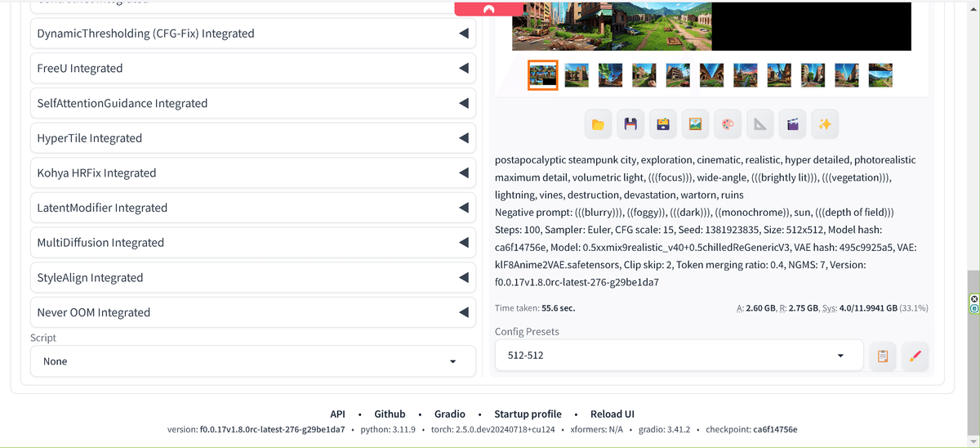Click the paintbrush icon beside Config Presets
Screen dimensions: 980x448
915,356
